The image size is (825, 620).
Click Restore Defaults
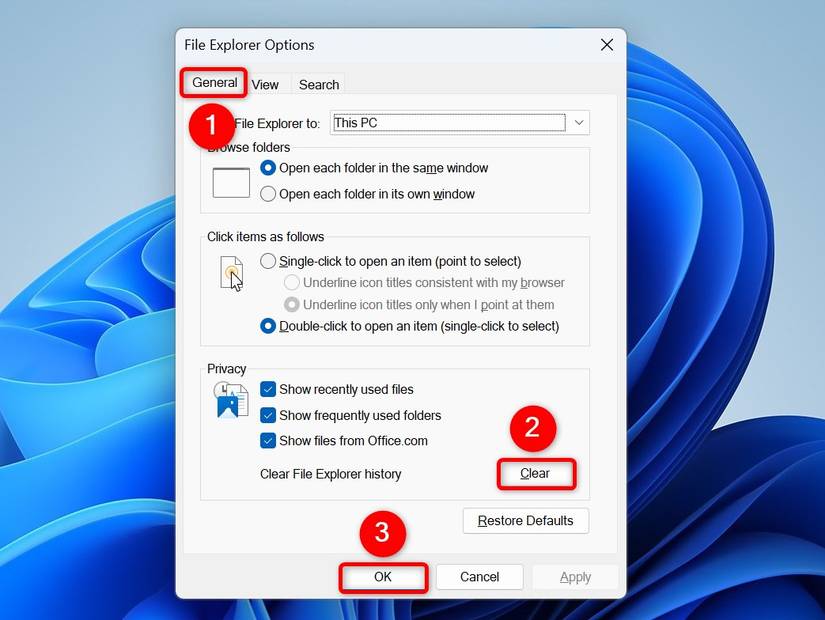tap(525, 520)
